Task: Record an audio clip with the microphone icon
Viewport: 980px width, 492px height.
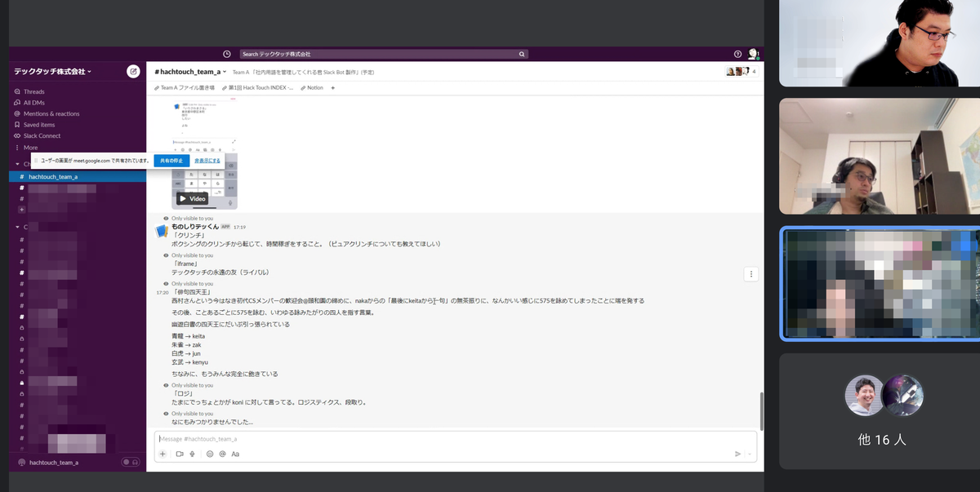Action: 190,454
